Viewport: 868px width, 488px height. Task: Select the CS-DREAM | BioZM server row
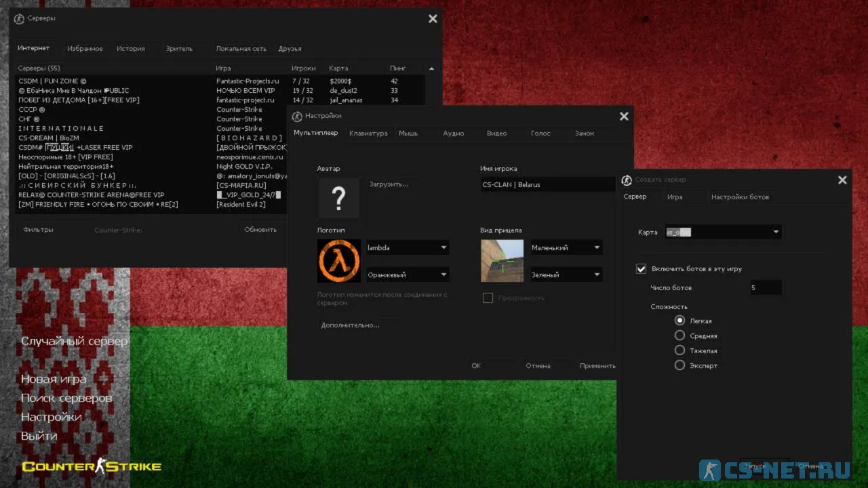pos(151,138)
